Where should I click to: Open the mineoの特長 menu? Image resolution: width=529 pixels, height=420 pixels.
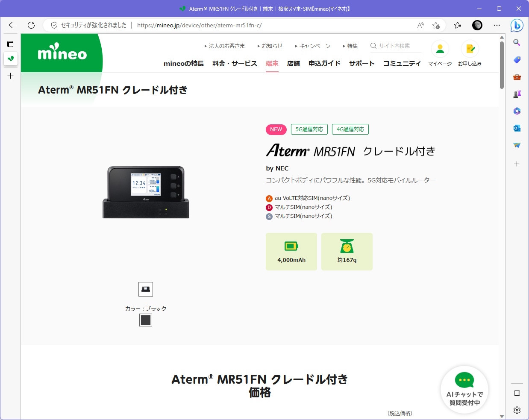184,64
